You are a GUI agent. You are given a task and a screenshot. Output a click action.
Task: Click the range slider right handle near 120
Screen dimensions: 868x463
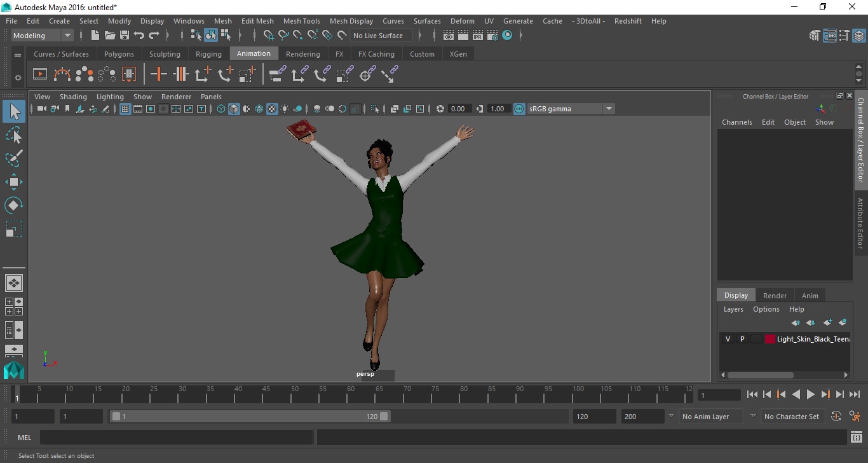pyautogui.click(x=384, y=416)
